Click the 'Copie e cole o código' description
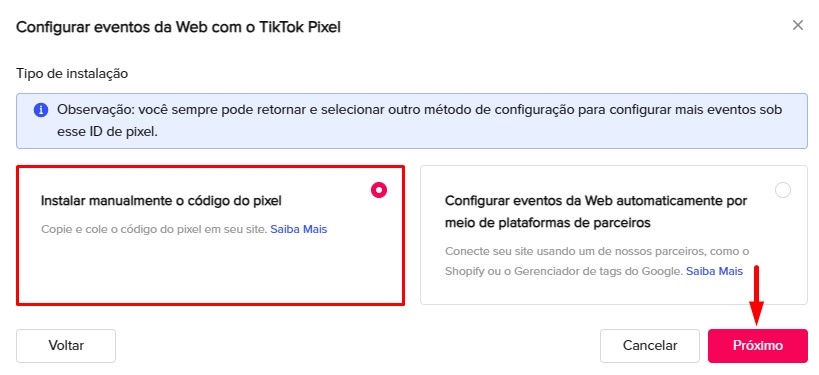Image resolution: width=819 pixels, height=375 pixels. click(154, 229)
